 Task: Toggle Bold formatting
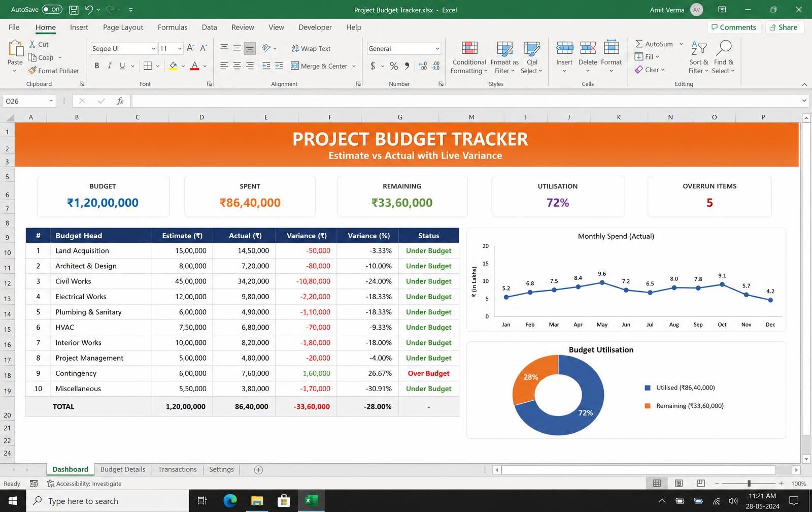(96, 66)
